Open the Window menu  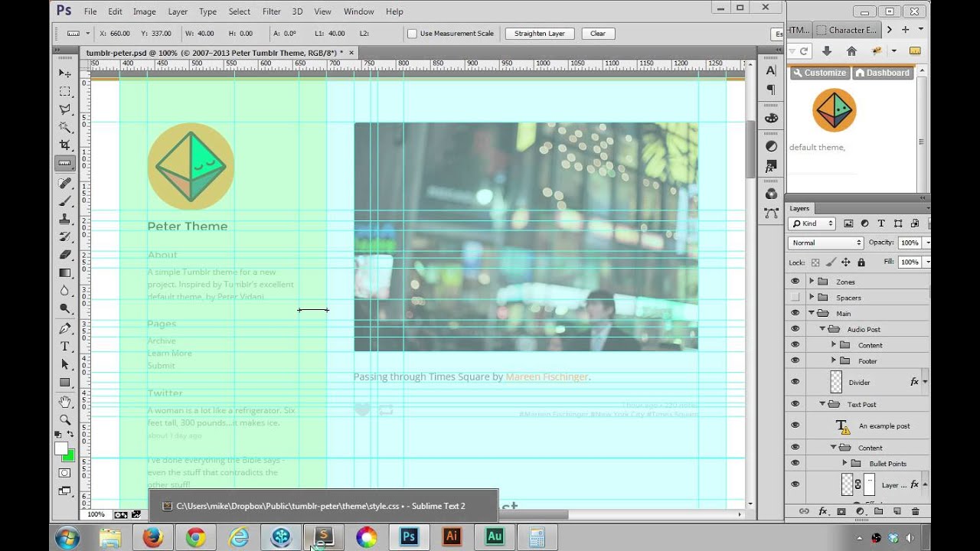[x=358, y=11]
